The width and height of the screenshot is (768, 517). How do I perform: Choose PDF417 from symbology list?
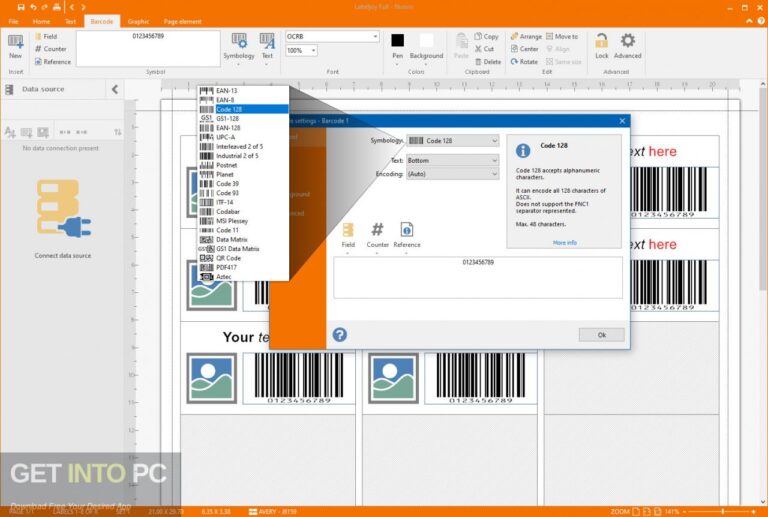[x=243, y=267]
